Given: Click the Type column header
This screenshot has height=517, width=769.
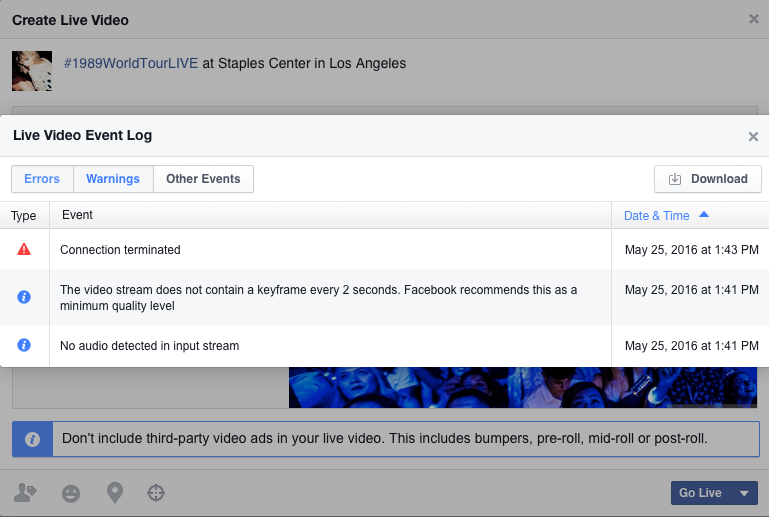Looking at the screenshot, I should pyautogui.click(x=24, y=215).
